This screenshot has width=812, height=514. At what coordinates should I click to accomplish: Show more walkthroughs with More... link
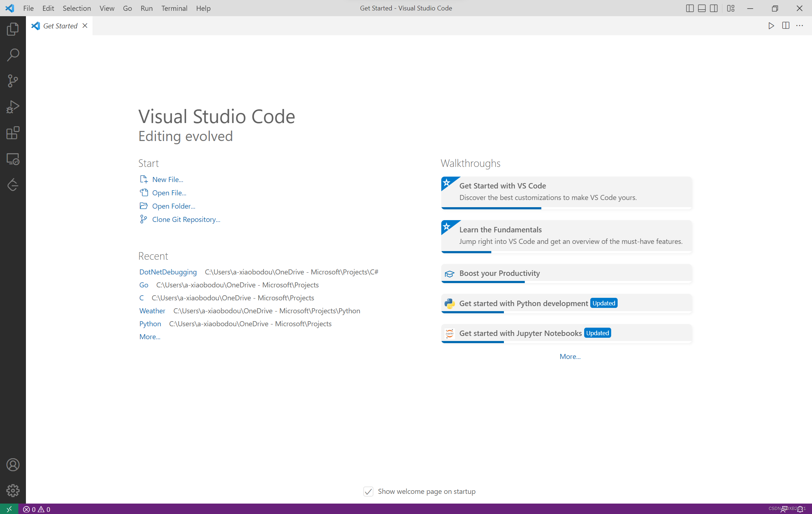[570, 356]
